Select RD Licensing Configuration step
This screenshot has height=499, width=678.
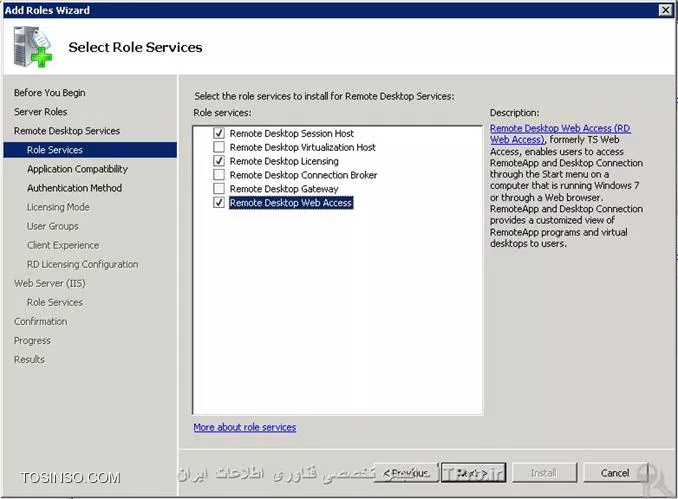[x=83, y=264]
